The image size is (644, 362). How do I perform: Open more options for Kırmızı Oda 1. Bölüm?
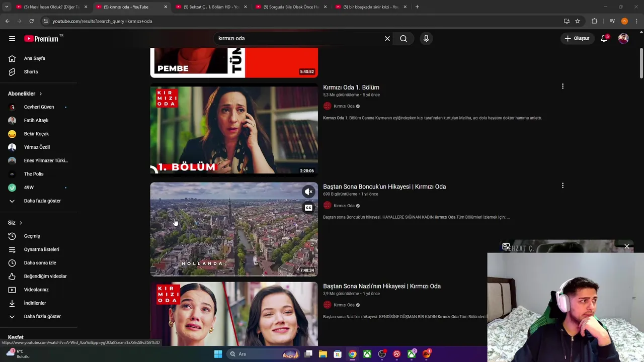(562, 86)
